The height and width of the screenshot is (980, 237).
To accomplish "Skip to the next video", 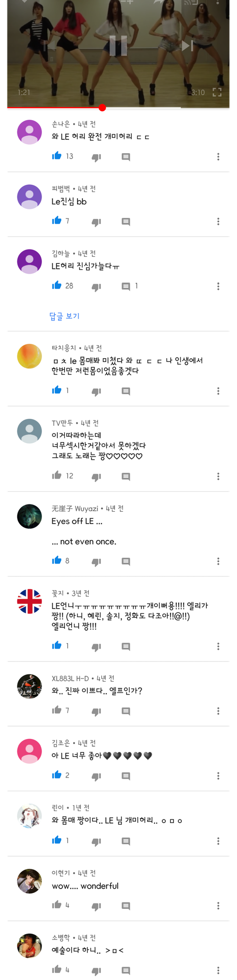I will (187, 45).
